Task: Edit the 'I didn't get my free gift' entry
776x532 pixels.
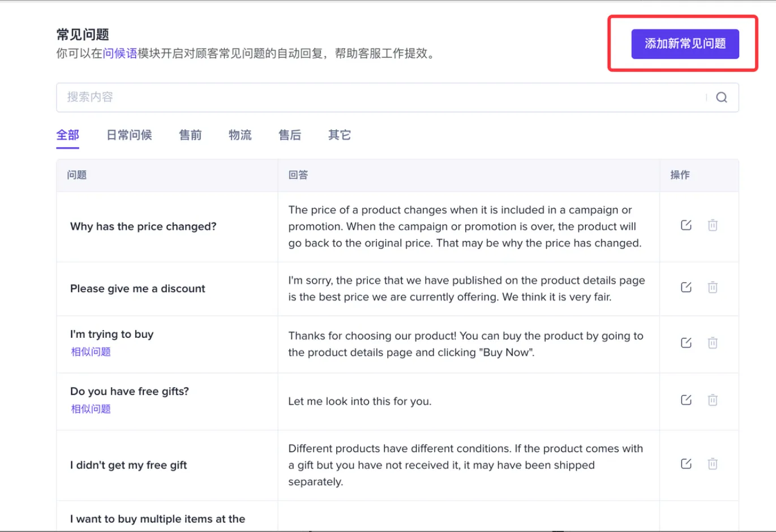Action: (x=686, y=464)
